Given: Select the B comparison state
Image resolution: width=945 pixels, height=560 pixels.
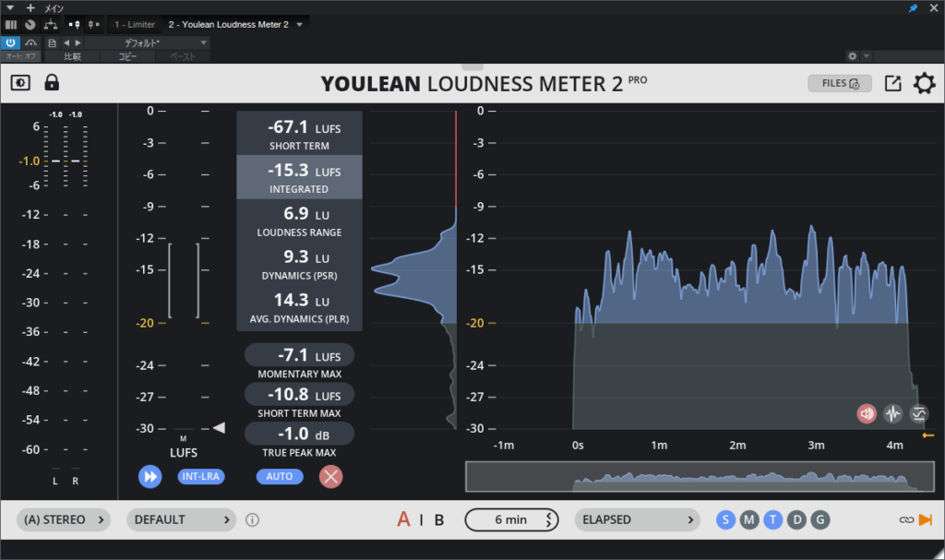Looking at the screenshot, I should pyautogui.click(x=439, y=519).
